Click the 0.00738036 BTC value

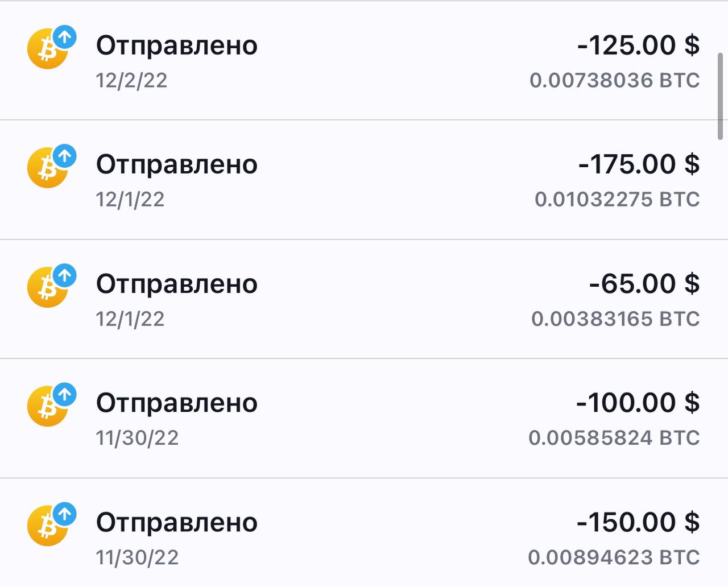click(614, 81)
